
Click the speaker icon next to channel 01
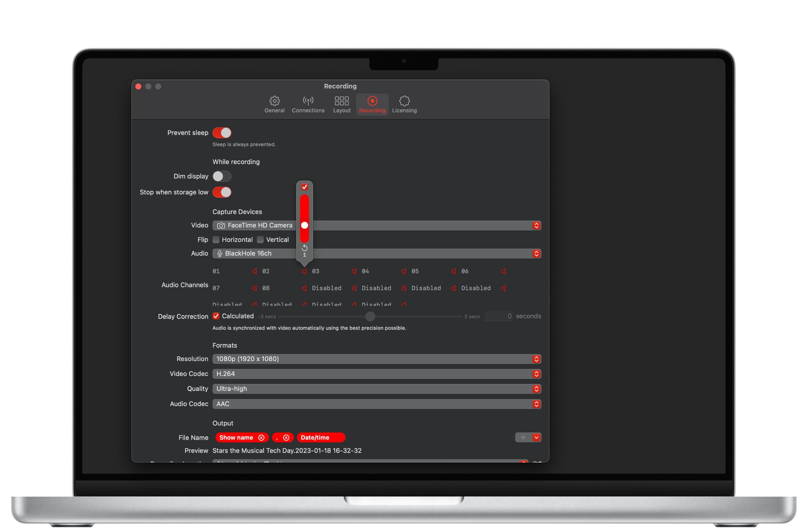[254, 271]
